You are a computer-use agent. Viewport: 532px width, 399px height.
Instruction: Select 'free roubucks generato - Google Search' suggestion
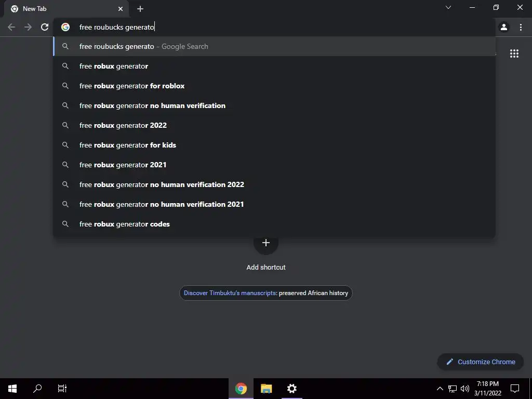click(x=274, y=46)
